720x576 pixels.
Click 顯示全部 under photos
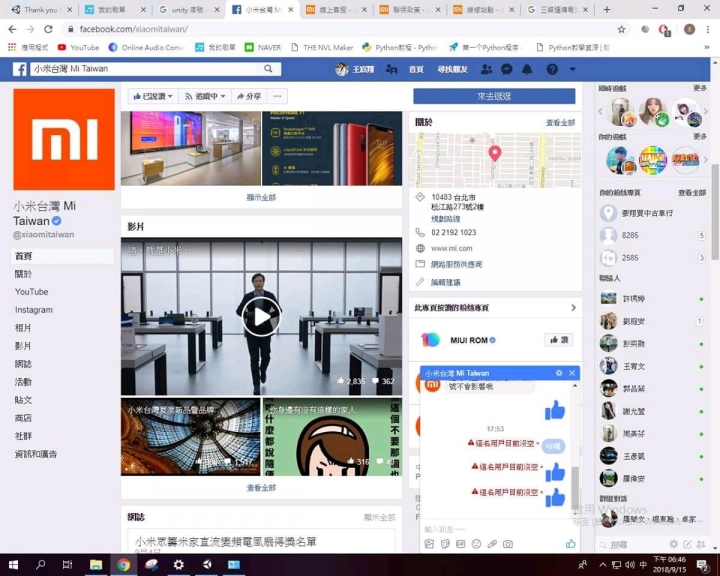[261, 198]
